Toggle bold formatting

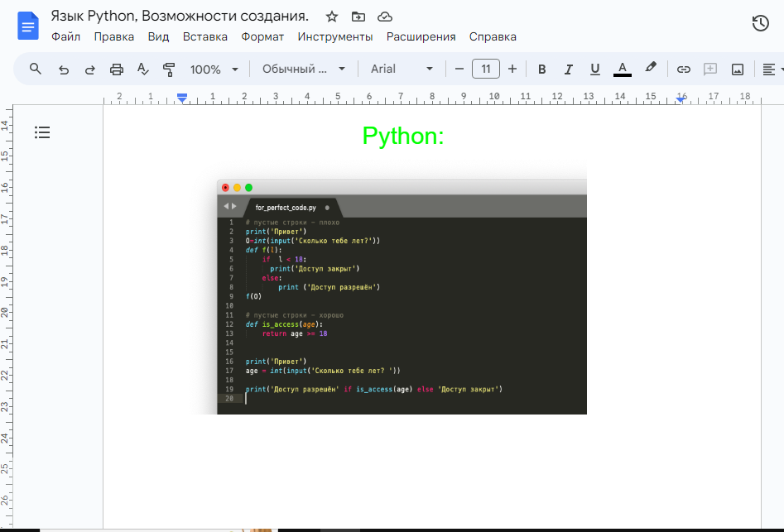point(541,69)
